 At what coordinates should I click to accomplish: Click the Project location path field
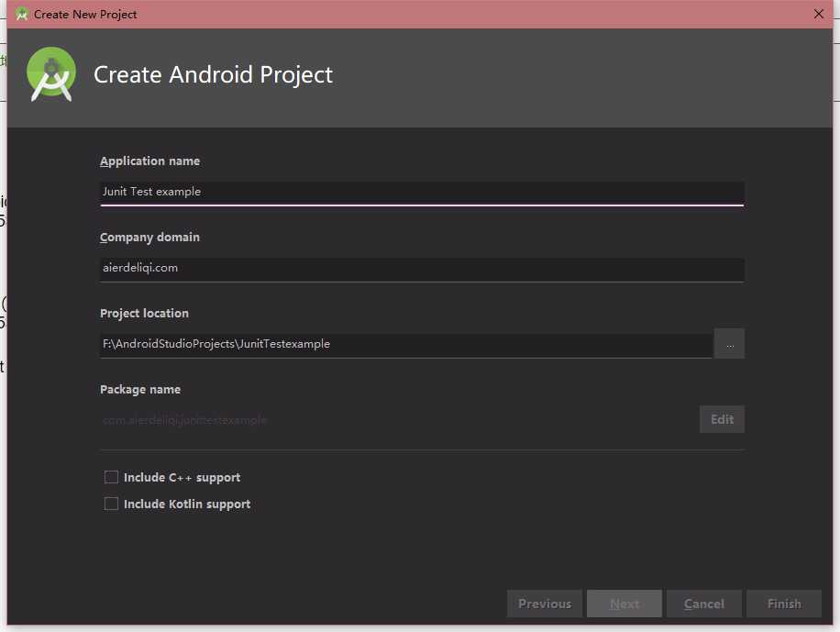pyautogui.click(x=406, y=345)
